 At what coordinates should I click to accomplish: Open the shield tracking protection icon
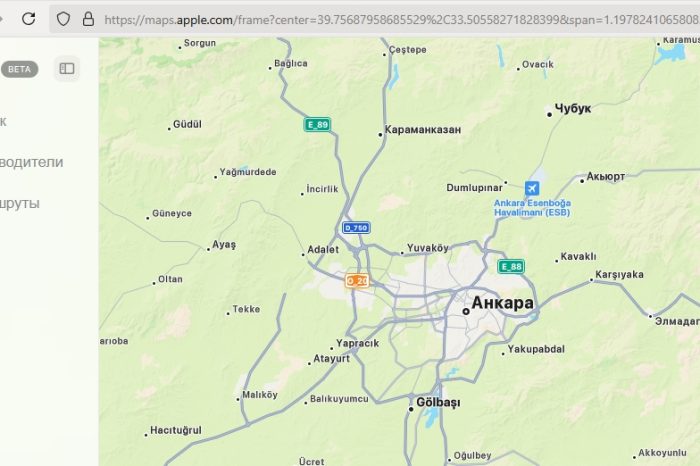[x=63, y=19]
